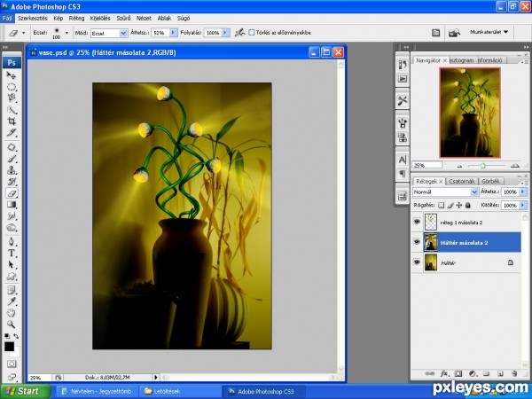The width and height of the screenshot is (532, 399).
Task: Select the Slice tool
Action: [12, 133]
